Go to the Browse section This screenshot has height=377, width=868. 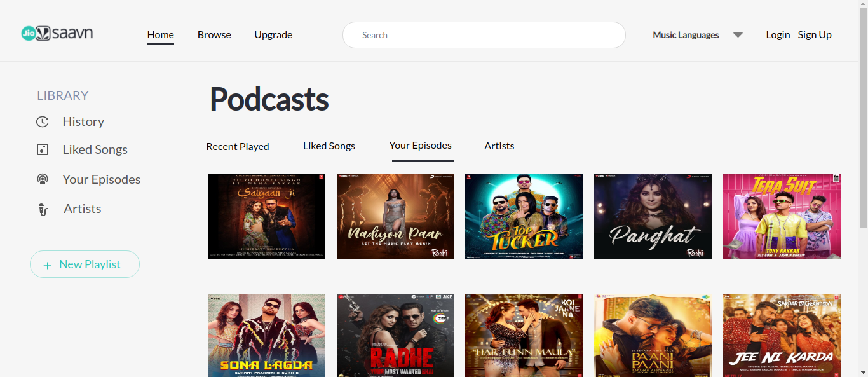(214, 35)
